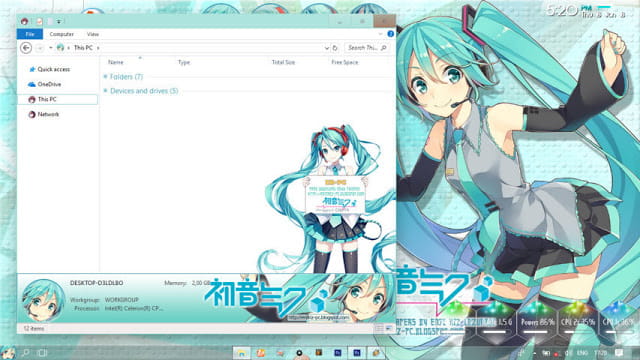Viewport: 640px width, 360px height.
Task: Open address bar history dropdown
Action: 327,48
